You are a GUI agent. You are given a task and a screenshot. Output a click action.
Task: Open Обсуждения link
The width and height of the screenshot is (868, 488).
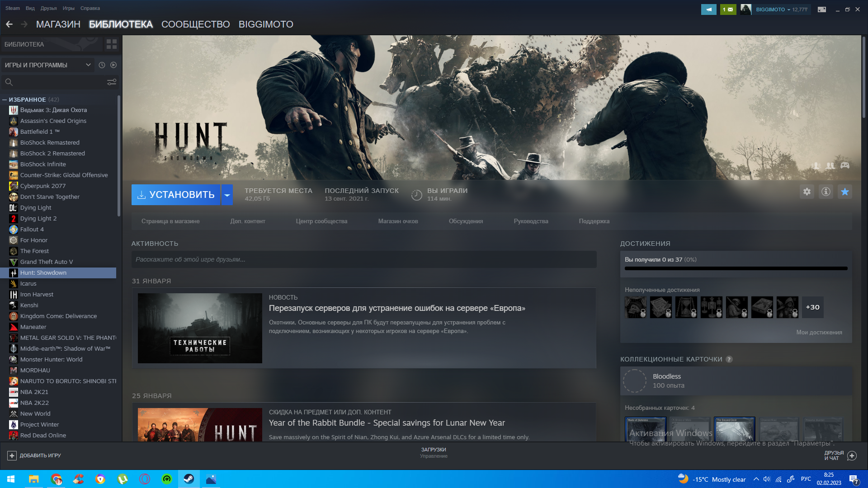(466, 221)
